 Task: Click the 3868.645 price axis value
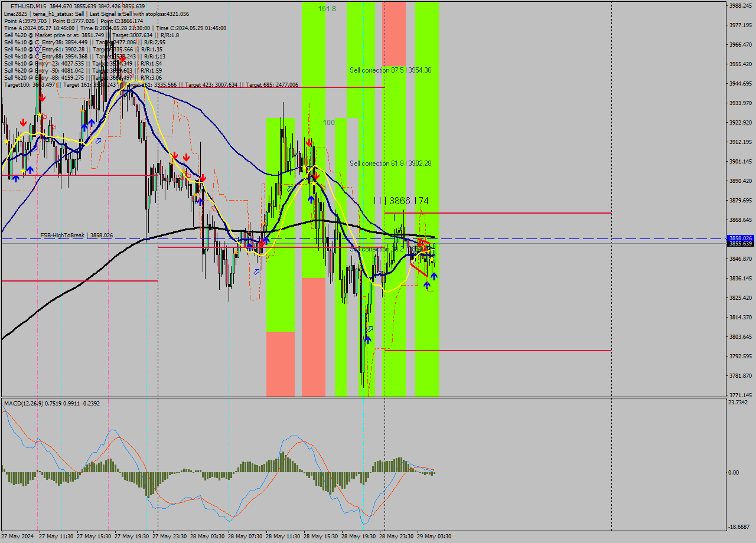(740, 220)
